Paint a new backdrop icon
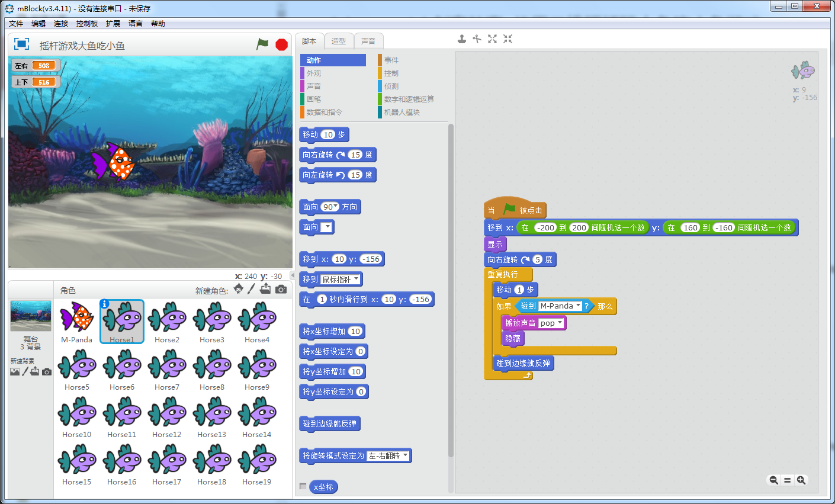The image size is (835, 504). point(25,371)
